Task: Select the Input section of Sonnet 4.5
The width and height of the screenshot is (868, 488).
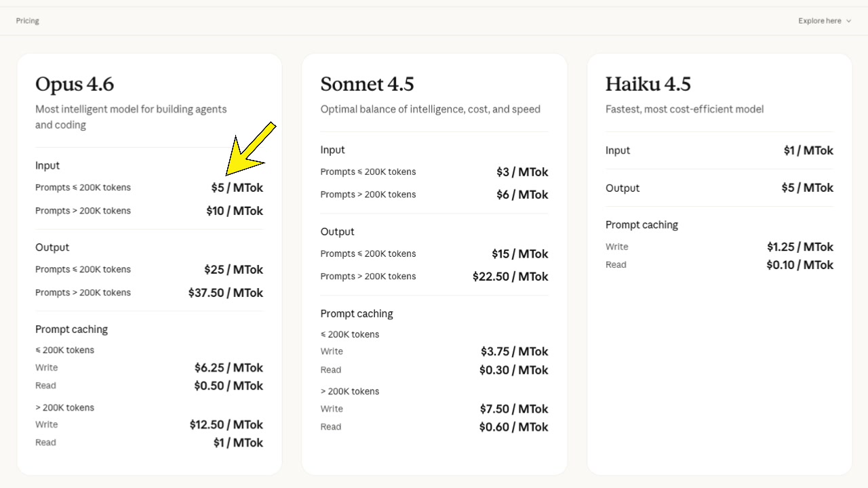Action: [332, 150]
